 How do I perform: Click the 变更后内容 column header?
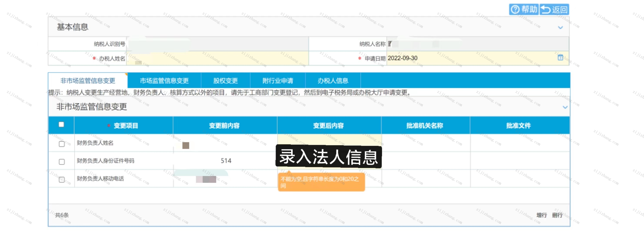(x=329, y=125)
